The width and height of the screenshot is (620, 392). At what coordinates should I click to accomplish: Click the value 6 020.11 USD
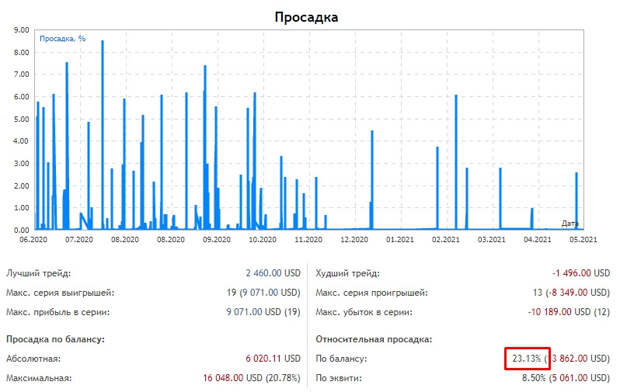pyautogui.click(x=273, y=359)
